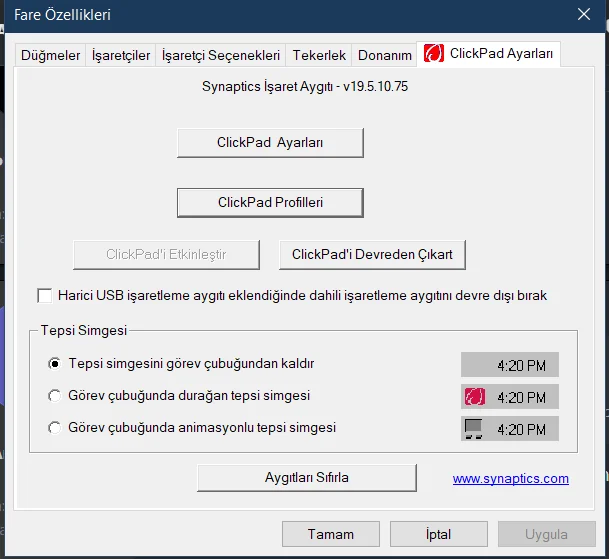Confirm with the Tamam button
Image resolution: width=609 pixels, height=559 pixels.
[x=331, y=534]
